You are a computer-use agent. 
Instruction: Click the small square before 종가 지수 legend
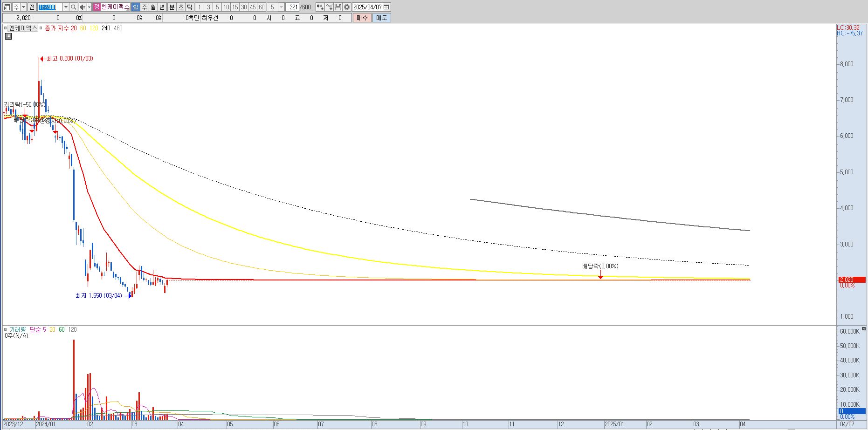[x=41, y=28]
